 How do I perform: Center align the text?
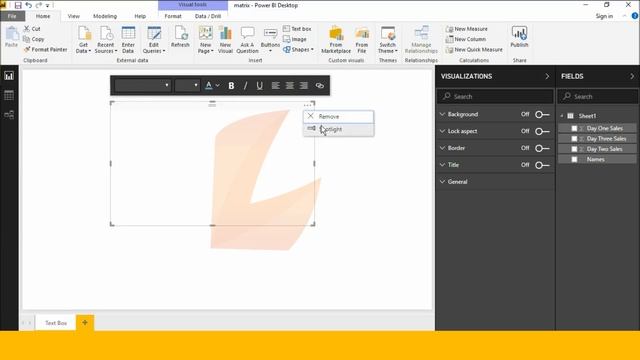pos(289,86)
